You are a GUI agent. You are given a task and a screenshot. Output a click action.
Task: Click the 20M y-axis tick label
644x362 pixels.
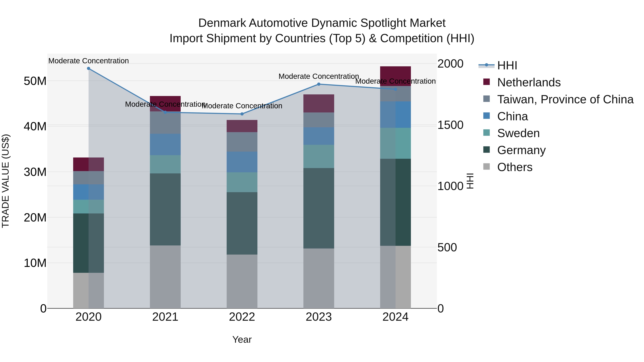tap(35, 218)
